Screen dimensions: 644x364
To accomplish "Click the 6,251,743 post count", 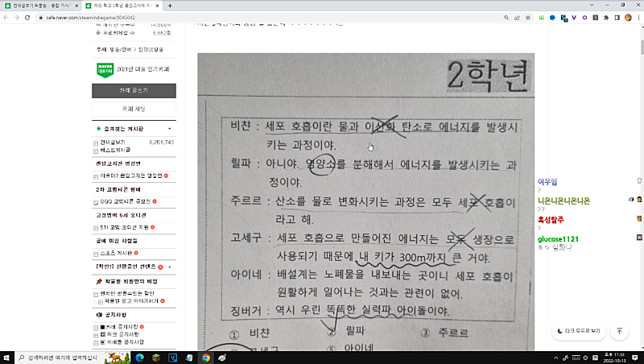I will [x=162, y=143].
